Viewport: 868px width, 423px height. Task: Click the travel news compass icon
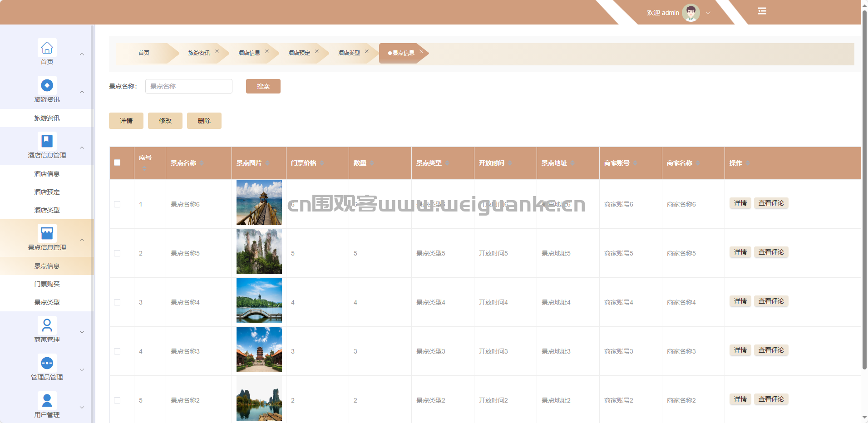(47, 85)
